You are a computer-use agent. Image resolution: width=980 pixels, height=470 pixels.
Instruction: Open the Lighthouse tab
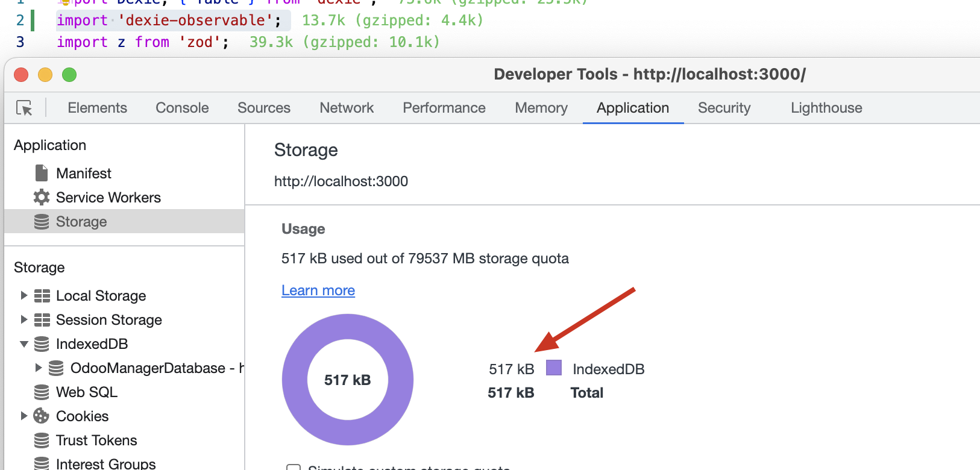(x=826, y=108)
